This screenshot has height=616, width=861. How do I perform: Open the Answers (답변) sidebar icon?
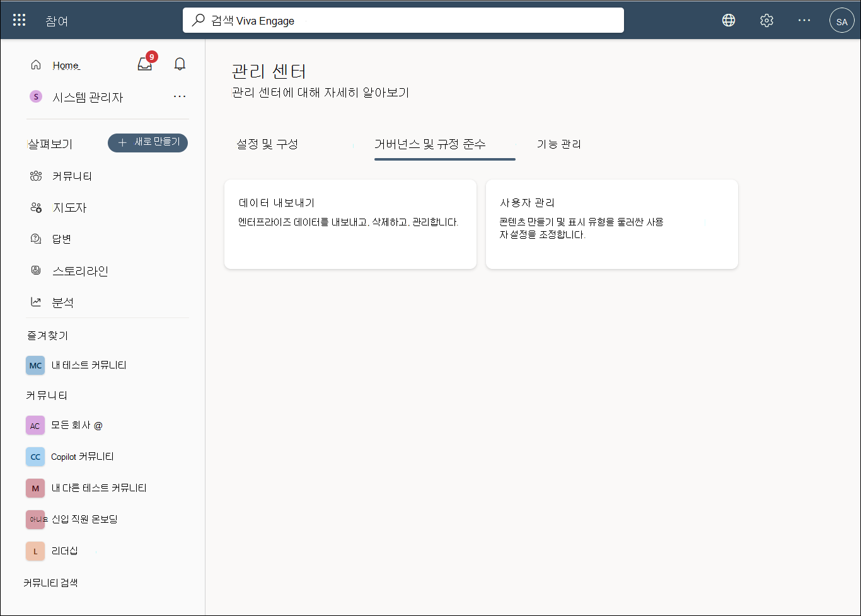[37, 238]
